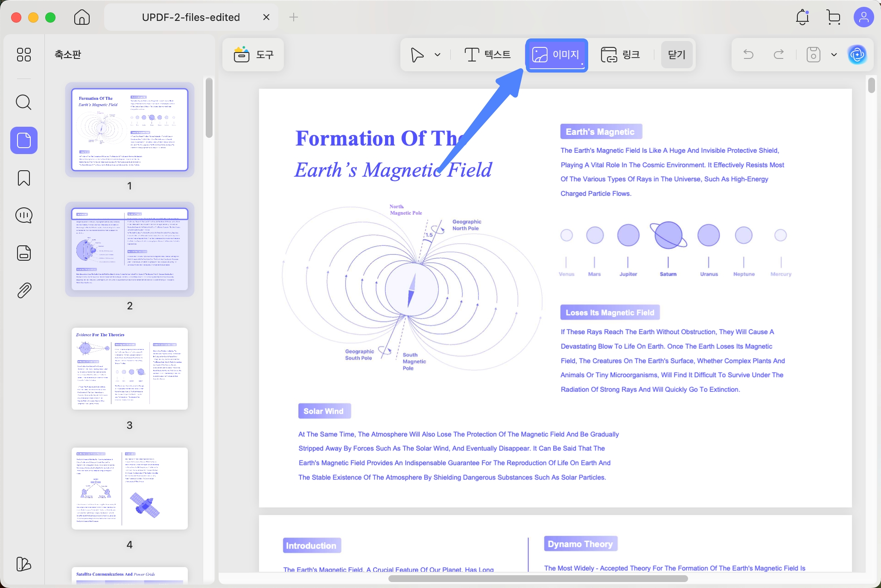Open the comments sidebar icon

(x=24, y=215)
